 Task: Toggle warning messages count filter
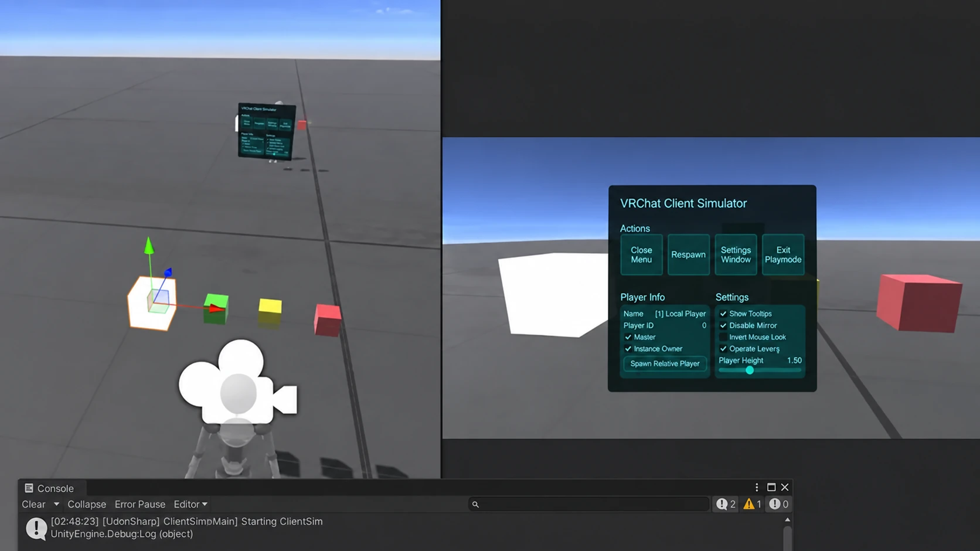[x=752, y=504]
